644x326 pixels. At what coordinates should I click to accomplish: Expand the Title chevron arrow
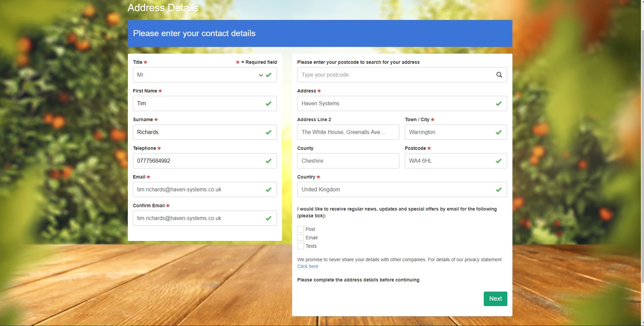(x=261, y=75)
